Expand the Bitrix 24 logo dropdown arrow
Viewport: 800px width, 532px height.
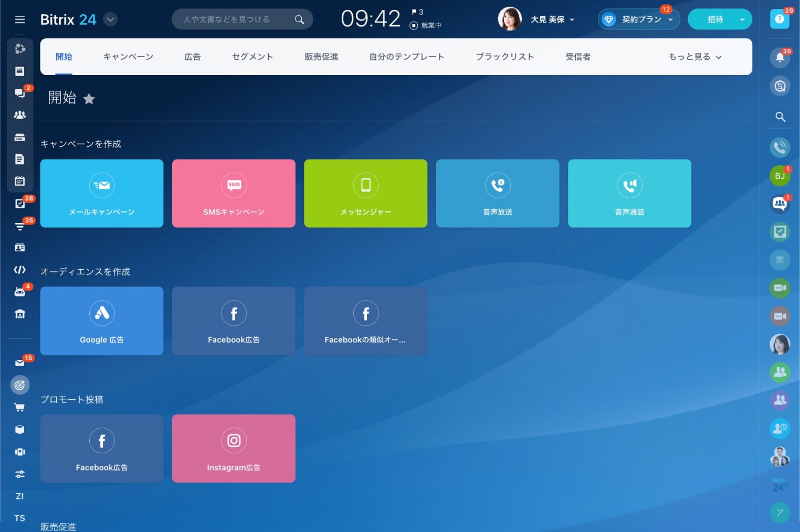[110, 19]
